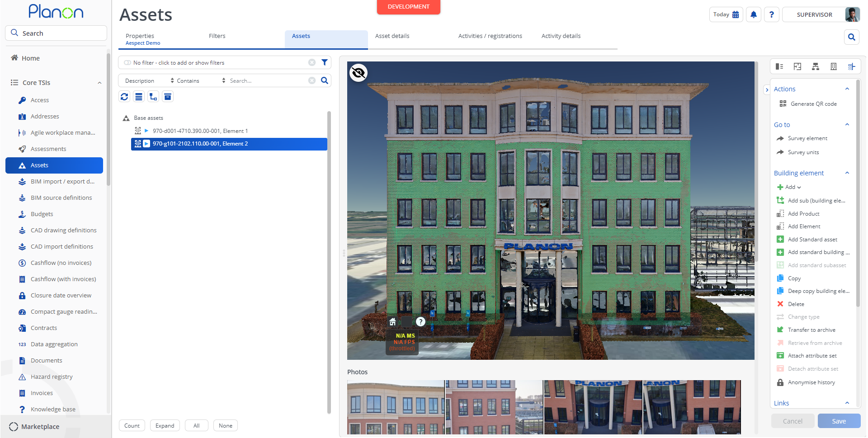Viewport: 868px width, 438px height.
Task: Collapse right action panel arrow
Action: pos(767,89)
